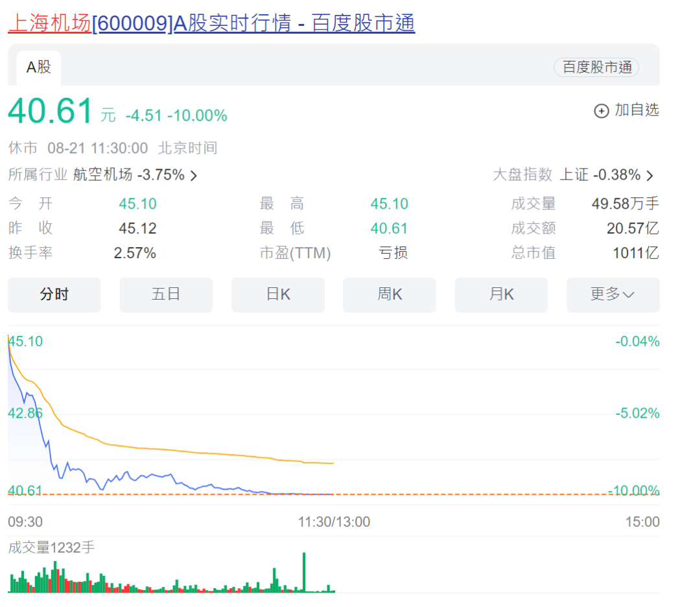Show the 周K weekly chart
This screenshot has height=607, width=700.
(390, 294)
